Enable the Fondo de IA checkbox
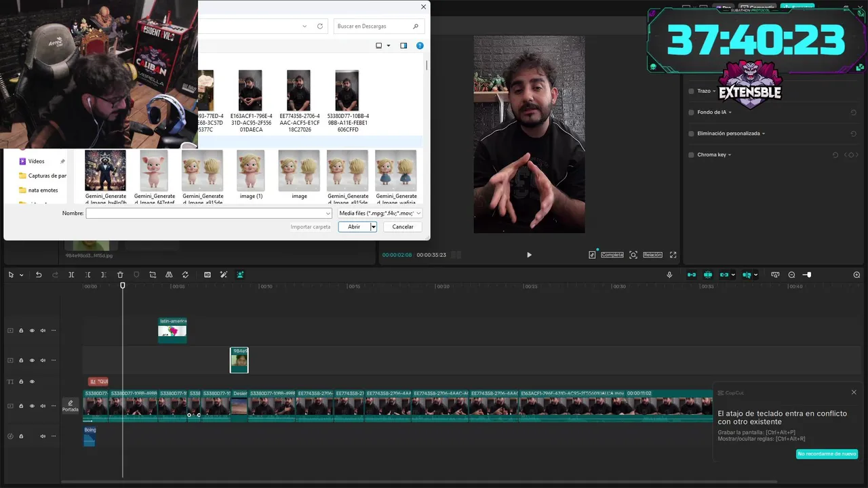 point(691,113)
